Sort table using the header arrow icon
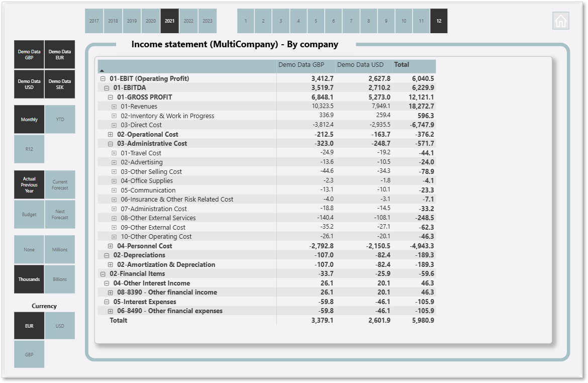588x383 pixels. point(102,70)
